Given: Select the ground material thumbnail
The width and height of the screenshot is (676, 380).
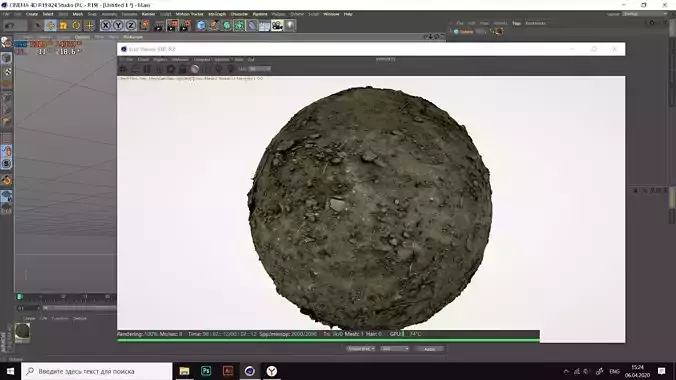Looking at the screenshot, I should coord(22,332).
